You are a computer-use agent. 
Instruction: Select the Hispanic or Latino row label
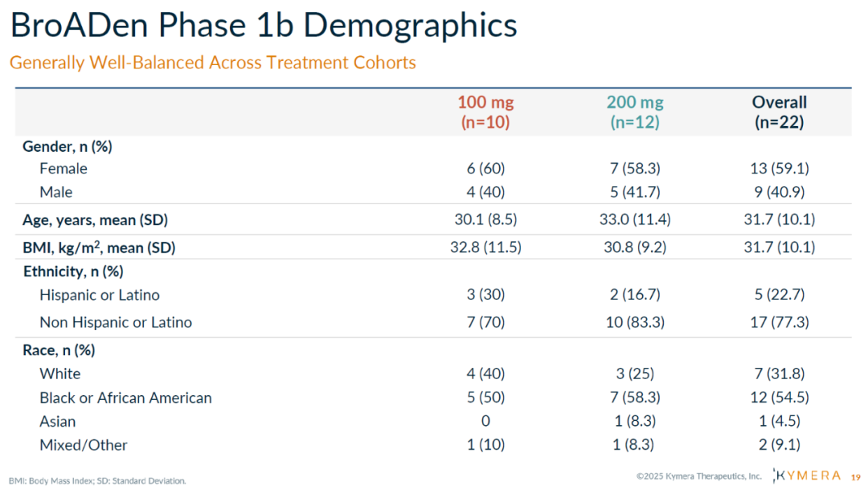pos(100,295)
